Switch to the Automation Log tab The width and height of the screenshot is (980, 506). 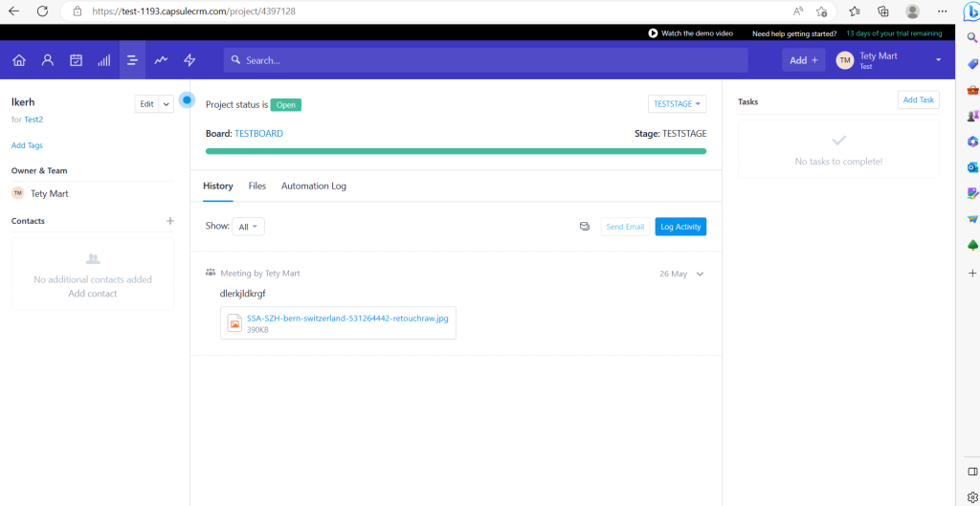click(314, 187)
